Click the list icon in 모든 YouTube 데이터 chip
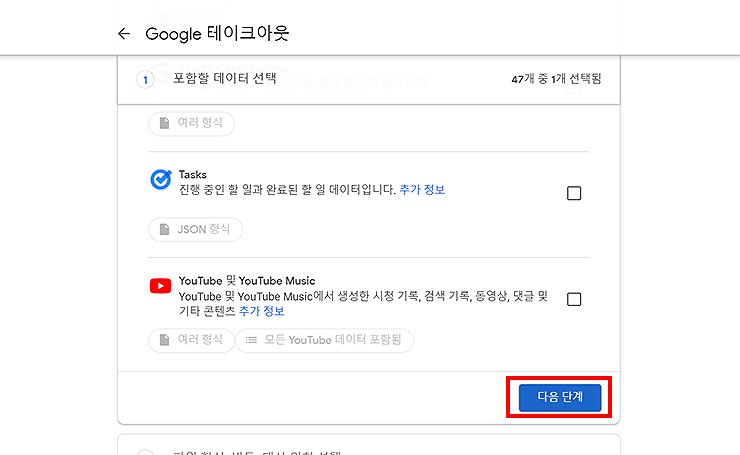 point(251,340)
